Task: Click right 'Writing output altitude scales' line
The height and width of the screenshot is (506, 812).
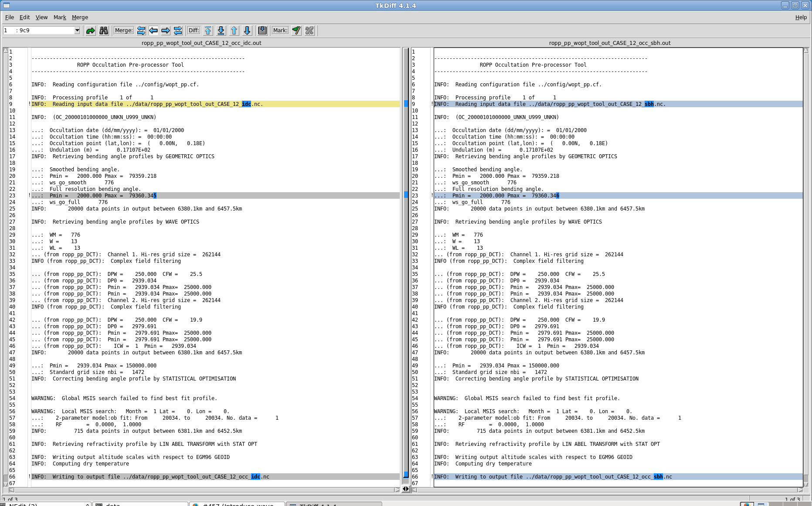Action: (544, 457)
